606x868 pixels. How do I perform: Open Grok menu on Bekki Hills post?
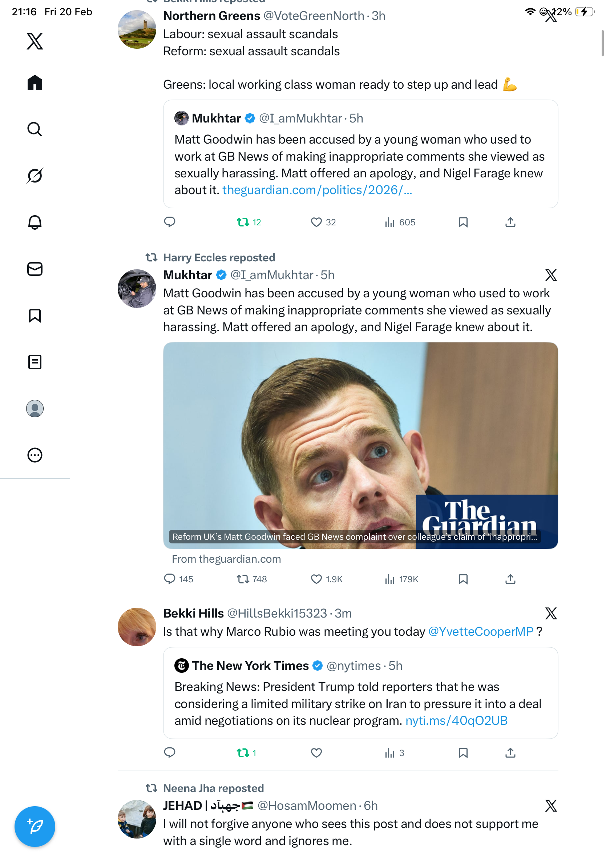tap(550, 613)
